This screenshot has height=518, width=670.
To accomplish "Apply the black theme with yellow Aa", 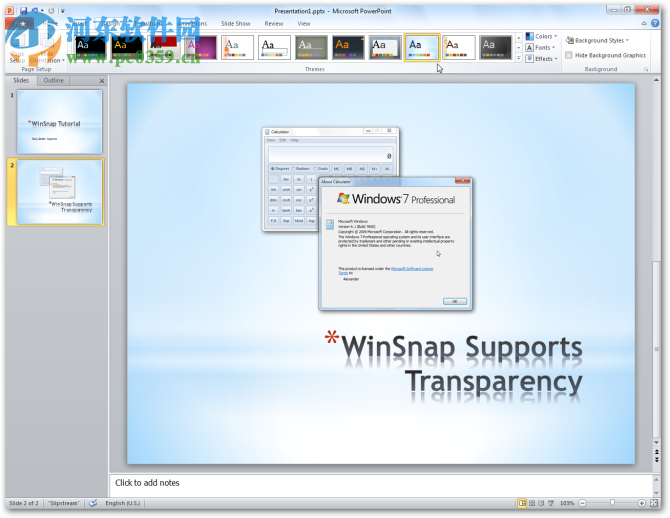I will coord(127,47).
